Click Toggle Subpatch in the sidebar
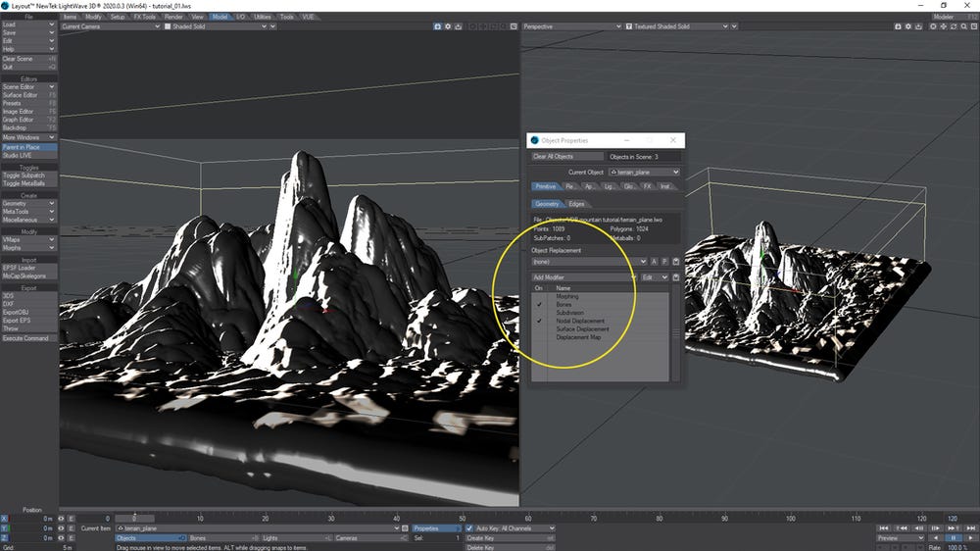The height and width of the screenshot is (551, 980). [x=28, y=175]
